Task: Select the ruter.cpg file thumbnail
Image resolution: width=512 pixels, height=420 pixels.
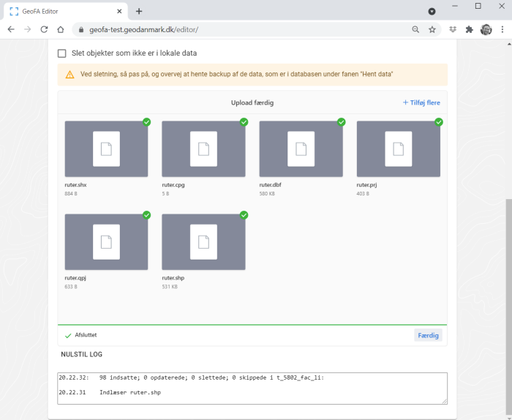Action: coord(203,149)
